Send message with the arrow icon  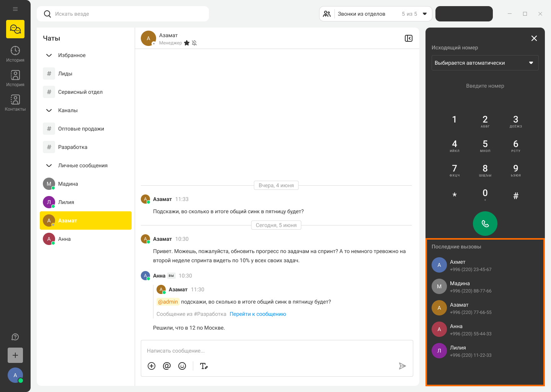point(402,366)
